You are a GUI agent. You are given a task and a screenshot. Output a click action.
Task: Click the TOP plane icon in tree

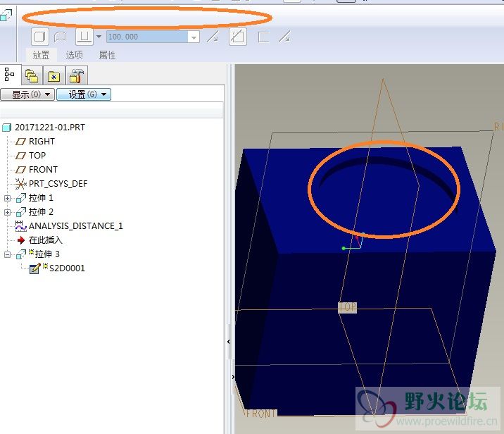tap(20, 156)
